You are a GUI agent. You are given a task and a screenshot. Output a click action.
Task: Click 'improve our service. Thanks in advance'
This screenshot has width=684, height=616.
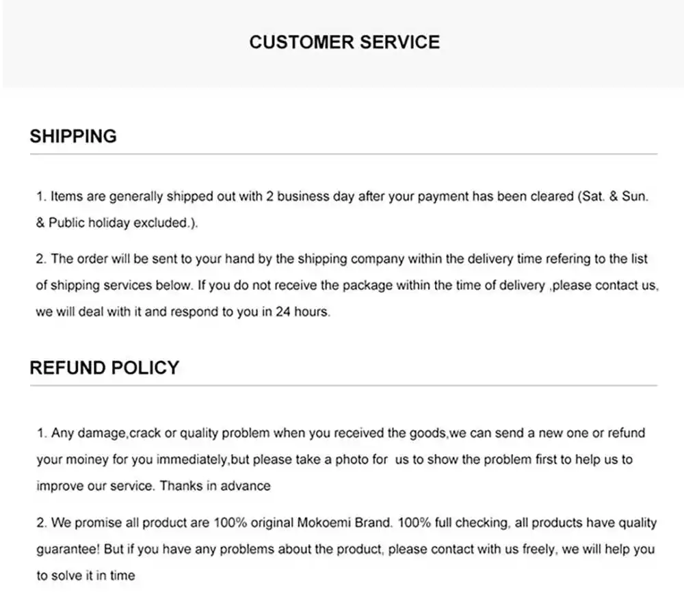click(153, 486)
